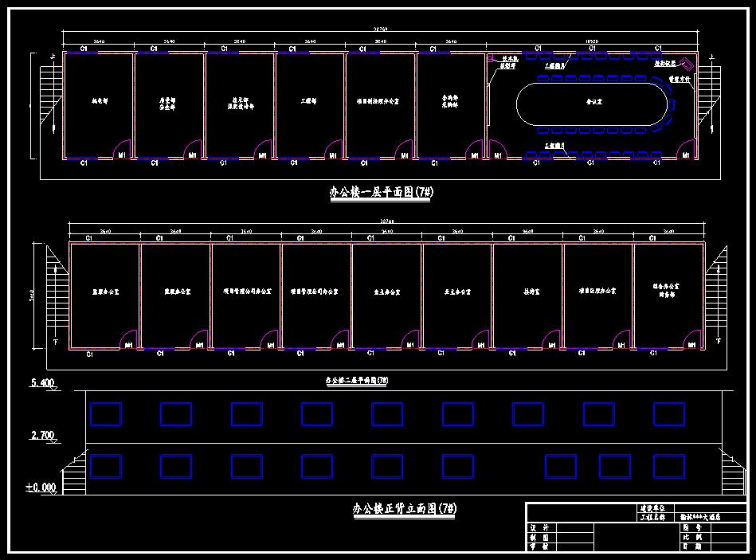Select the 翰林***大酒店 project name text
The width and height of the screenshot is (756, 560).
click(700, 517)
